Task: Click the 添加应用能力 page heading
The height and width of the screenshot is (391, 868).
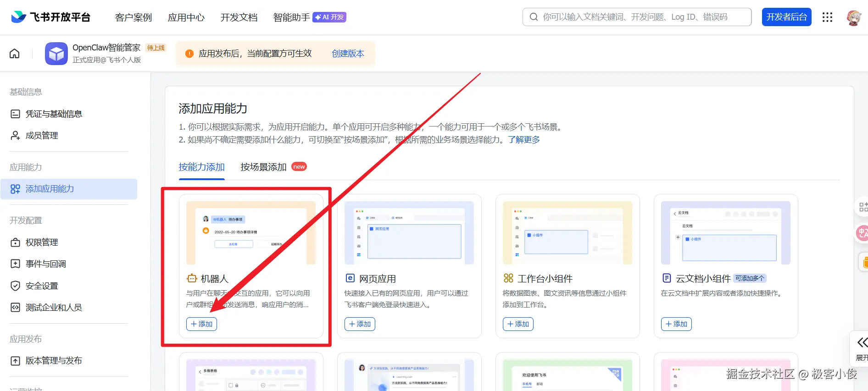Action: (213, 109)
